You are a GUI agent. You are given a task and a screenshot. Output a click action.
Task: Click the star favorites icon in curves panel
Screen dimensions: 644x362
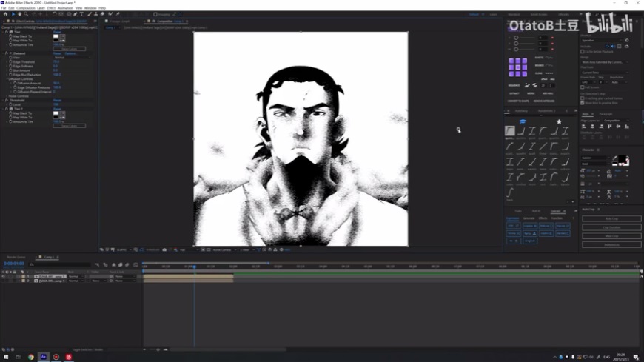(559, 121)
